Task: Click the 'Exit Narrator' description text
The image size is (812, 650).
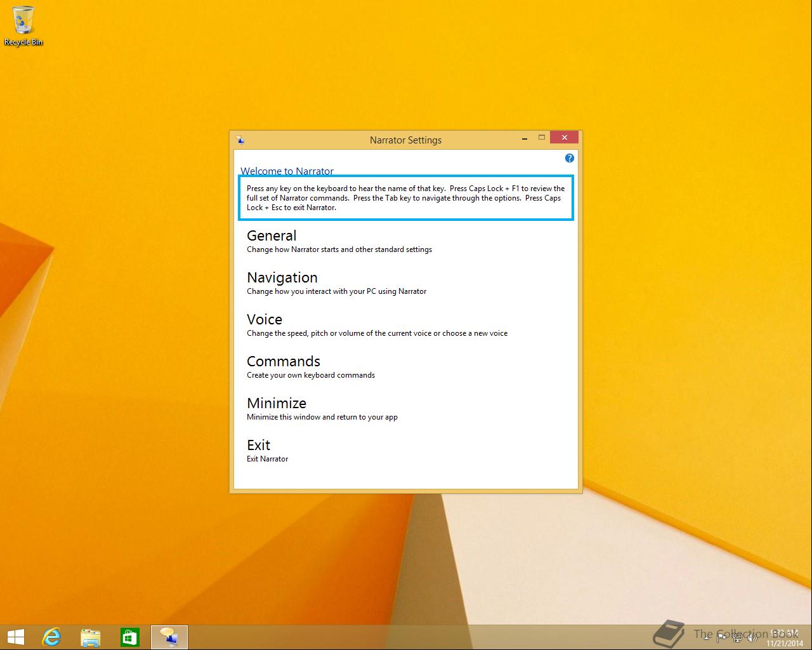Action: coord(267,459)
